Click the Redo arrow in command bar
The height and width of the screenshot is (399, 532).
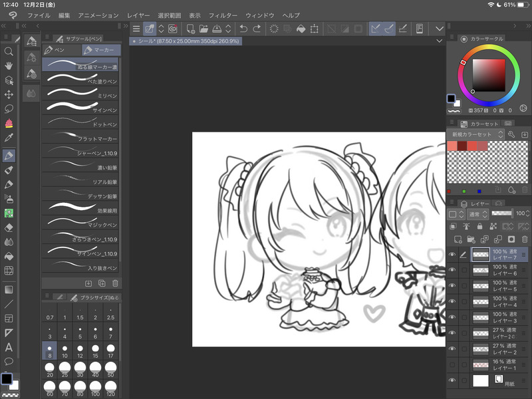(257, 29)
